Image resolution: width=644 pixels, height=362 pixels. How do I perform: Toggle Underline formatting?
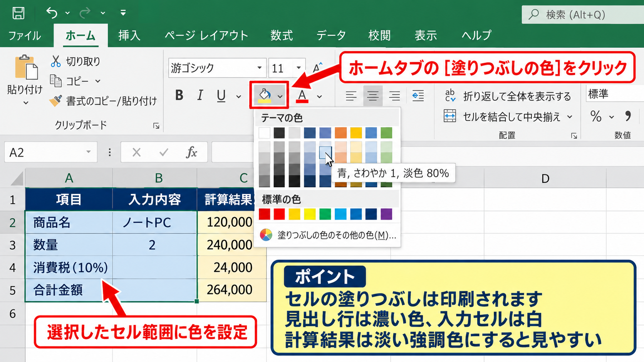click(x=221, y=95)
